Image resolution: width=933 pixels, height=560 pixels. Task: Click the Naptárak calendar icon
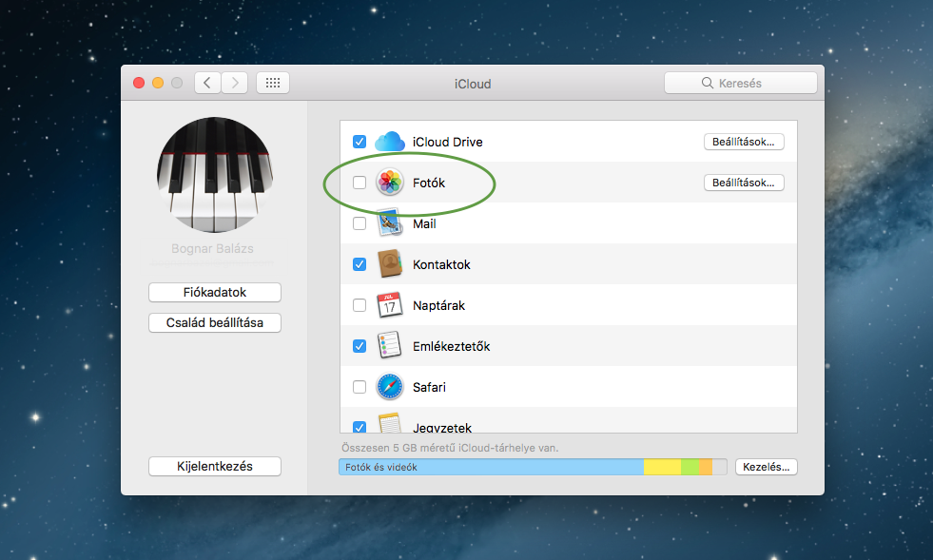389,305
